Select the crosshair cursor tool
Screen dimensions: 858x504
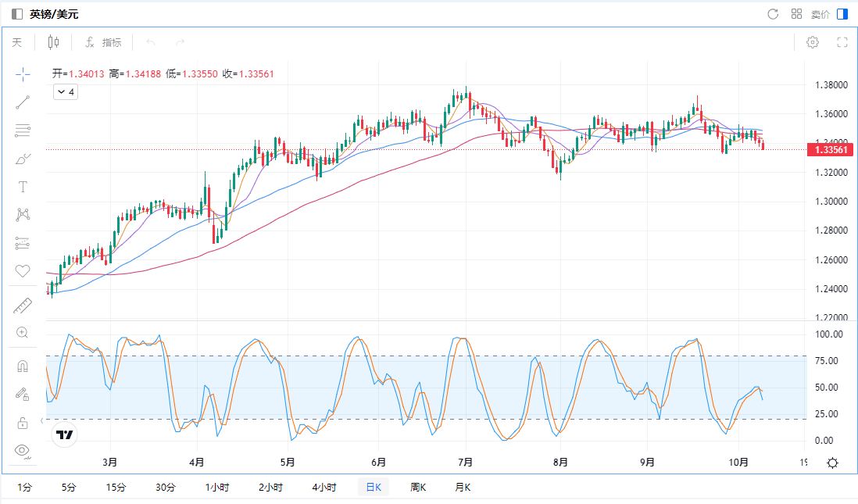click(x=23, y=74)
